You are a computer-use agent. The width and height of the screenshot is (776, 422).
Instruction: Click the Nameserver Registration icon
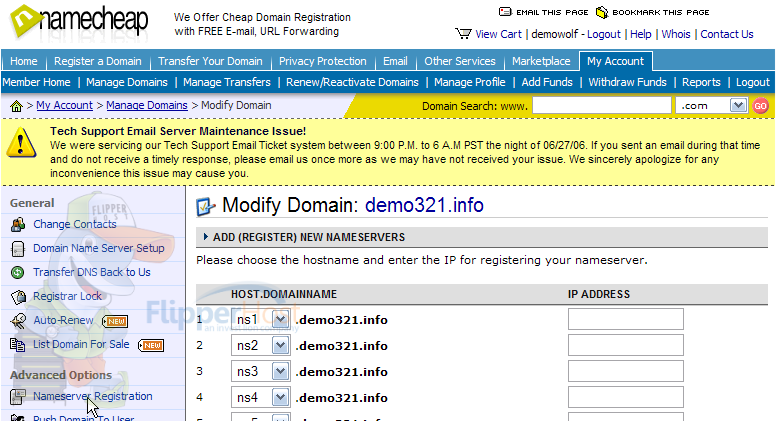coord(18,396)
